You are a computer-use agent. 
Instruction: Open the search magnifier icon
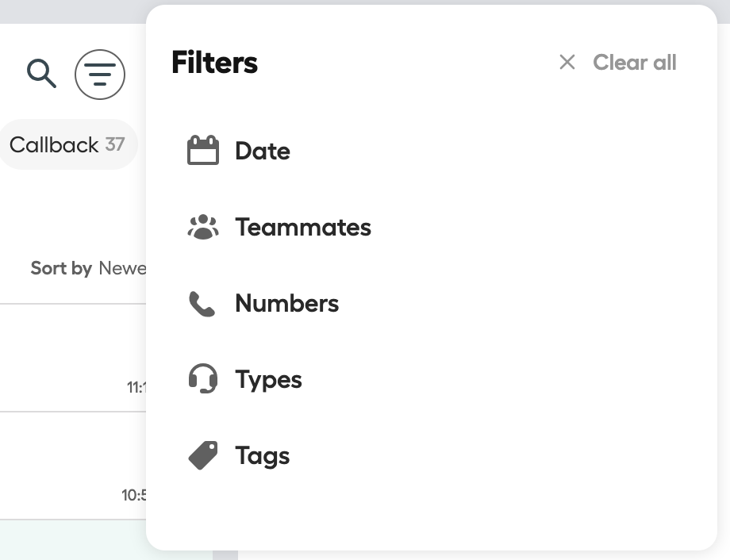pyautogui.click(x=41, y=74)
